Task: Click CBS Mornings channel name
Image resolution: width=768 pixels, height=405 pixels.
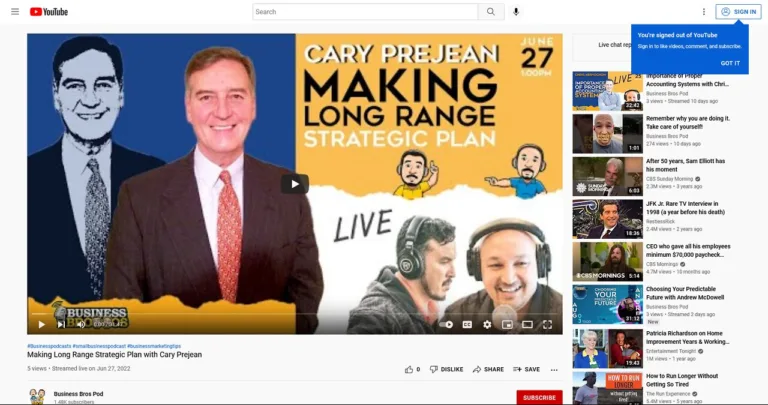Action: (x=661, y=264)
